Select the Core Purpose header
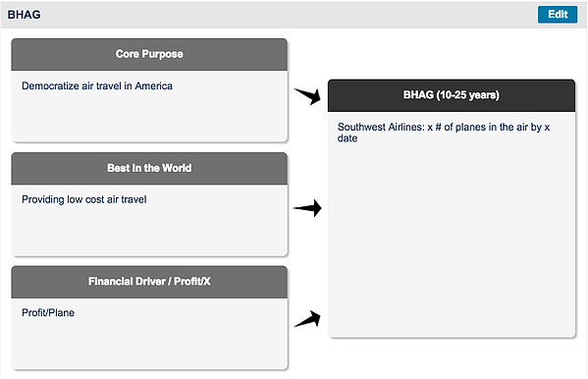The image size is (588, 379). coord(149,54)
